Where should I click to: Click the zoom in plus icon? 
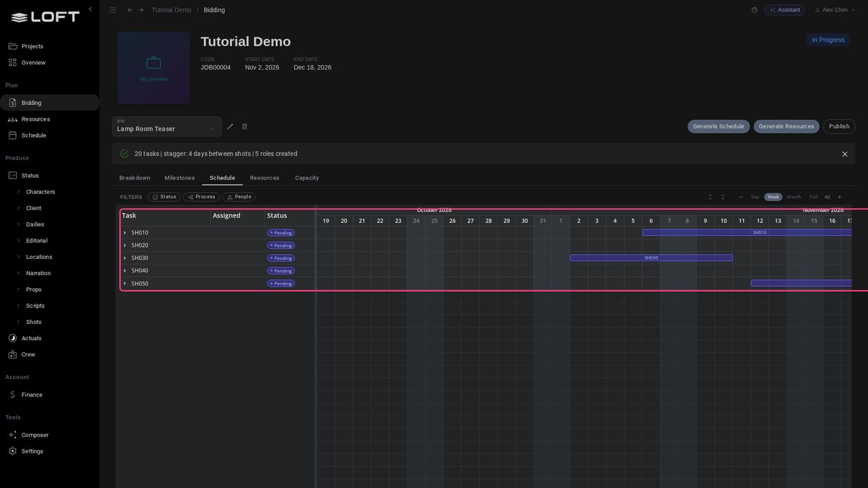click(x=840, y=197)
